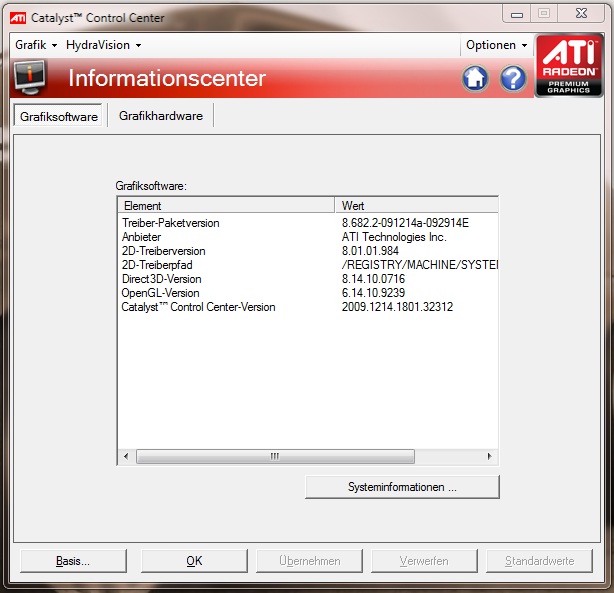The height and width of the screenshot is (593, 614).
Task: Select the OpenGL-Version row
Action: point(308,293)
